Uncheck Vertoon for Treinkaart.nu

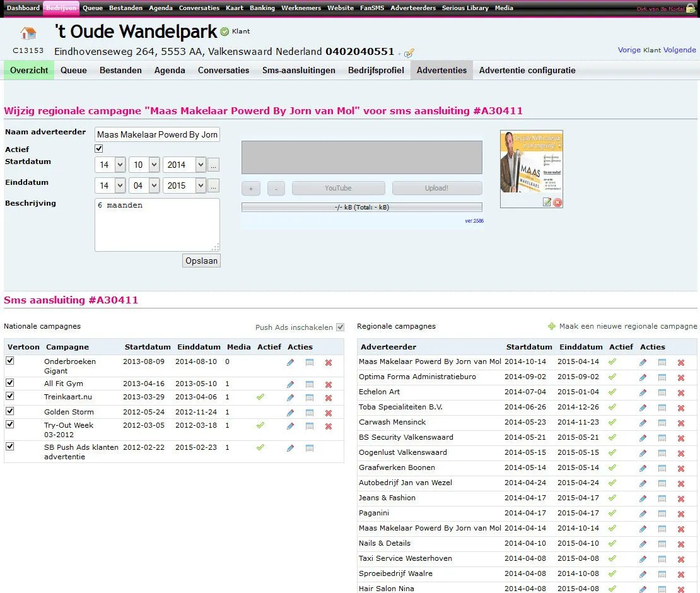[10, 397]
